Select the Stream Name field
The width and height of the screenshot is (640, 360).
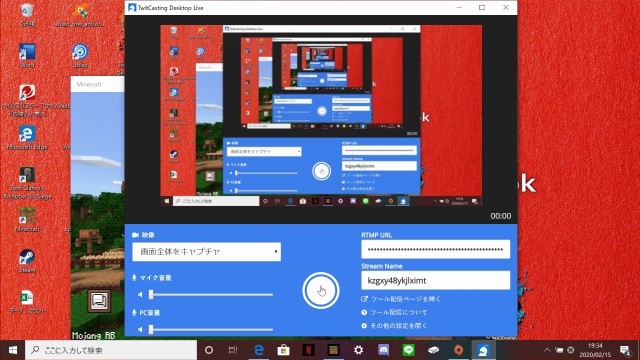point(436,280)
